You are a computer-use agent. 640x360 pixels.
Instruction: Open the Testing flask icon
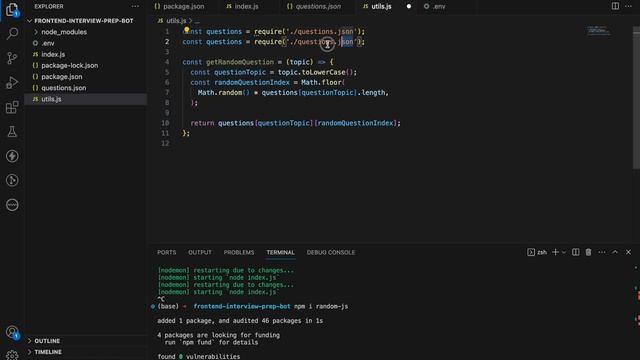[x=12, y=132]
